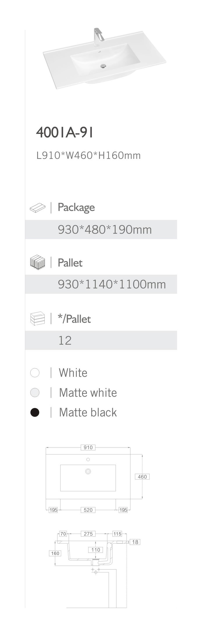Select the Matte black color swatch

coord(35,412)
